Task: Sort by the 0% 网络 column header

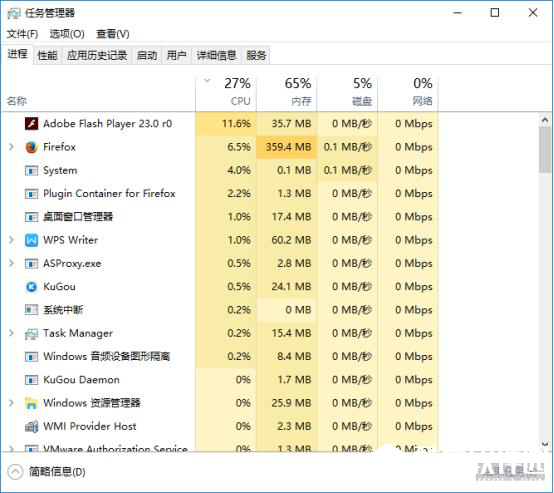Action: 408,93
